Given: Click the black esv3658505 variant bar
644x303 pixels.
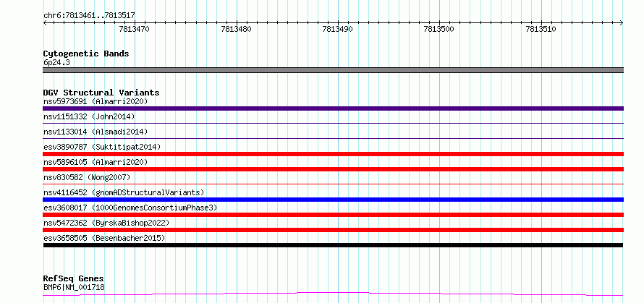Looking at the screenshot, I should [x=333, y=245].
